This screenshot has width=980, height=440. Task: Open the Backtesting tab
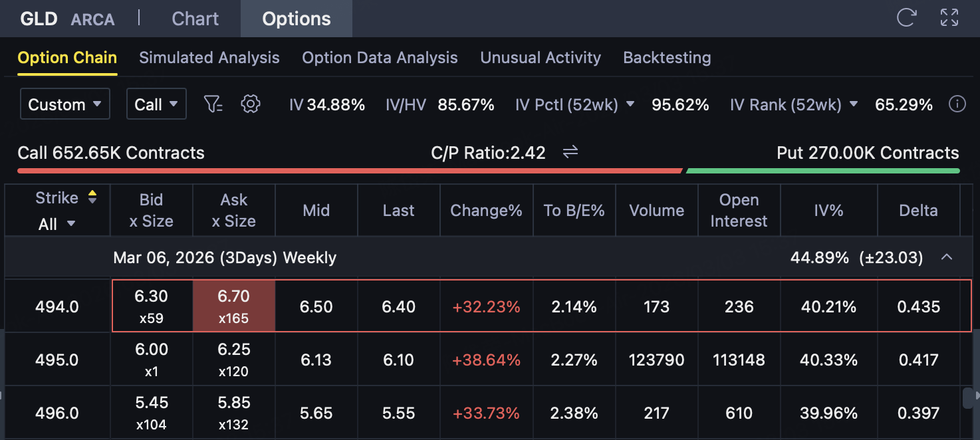pos(666,58)
